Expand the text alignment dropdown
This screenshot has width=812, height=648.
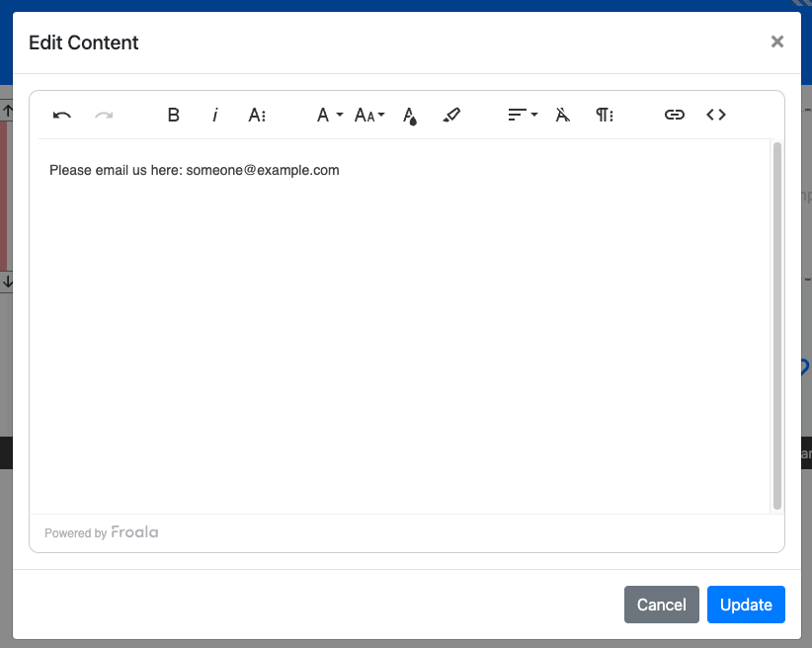click(x=523, y=115)
